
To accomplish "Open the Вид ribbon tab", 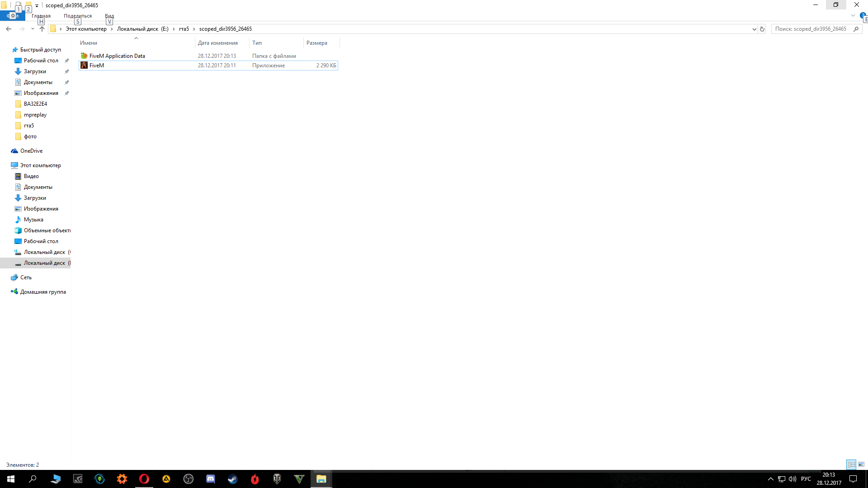I will coord(109,16).
